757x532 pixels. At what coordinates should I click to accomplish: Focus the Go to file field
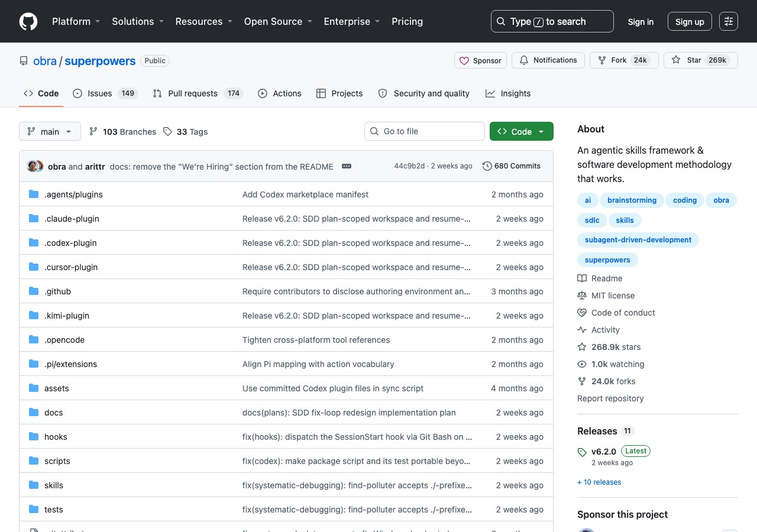(x=425, y=131)
